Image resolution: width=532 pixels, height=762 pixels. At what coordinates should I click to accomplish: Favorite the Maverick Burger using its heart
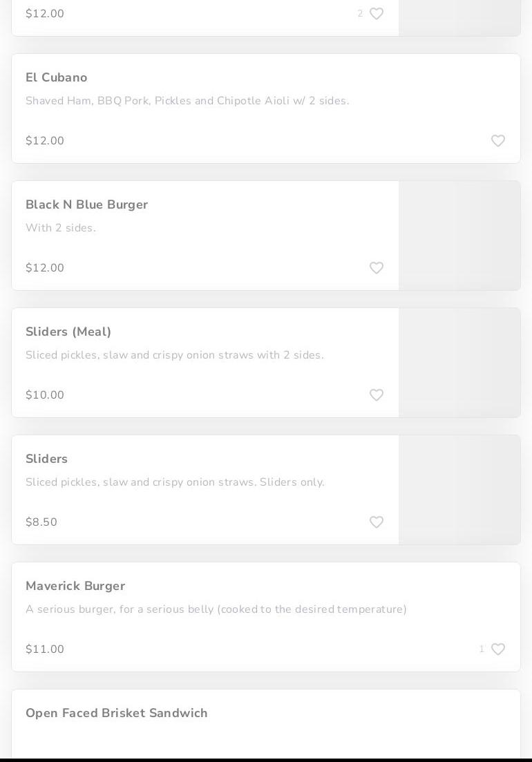tap(498, 649)
